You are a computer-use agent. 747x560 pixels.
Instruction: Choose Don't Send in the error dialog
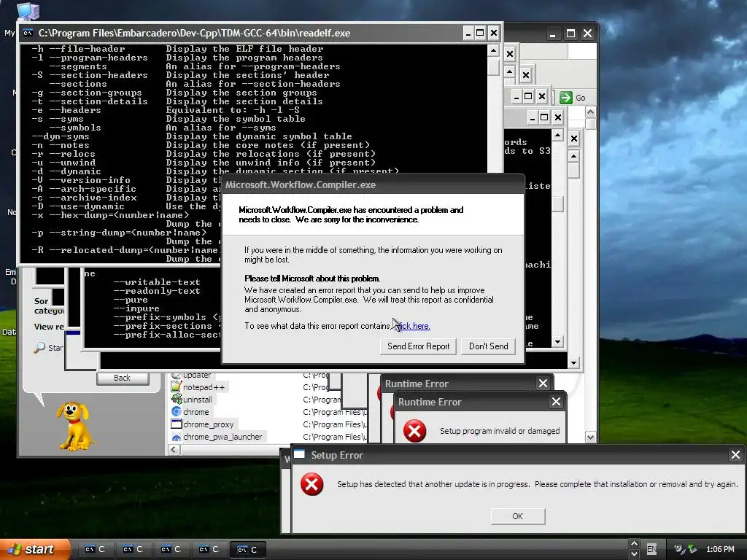click(488, 346)
